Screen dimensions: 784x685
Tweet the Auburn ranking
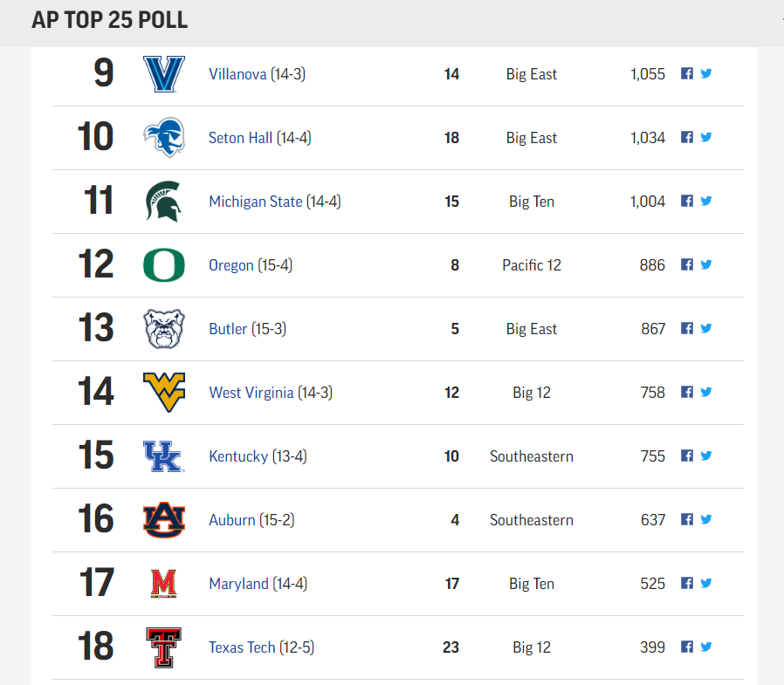(706, 519)
